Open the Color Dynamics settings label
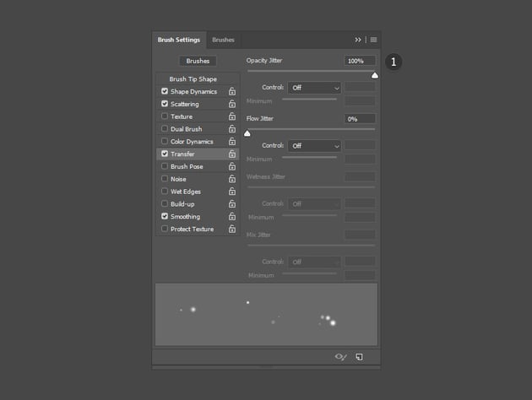Image resolution: width=532 pixels, height=400 pixels. (x=192, y=142)
